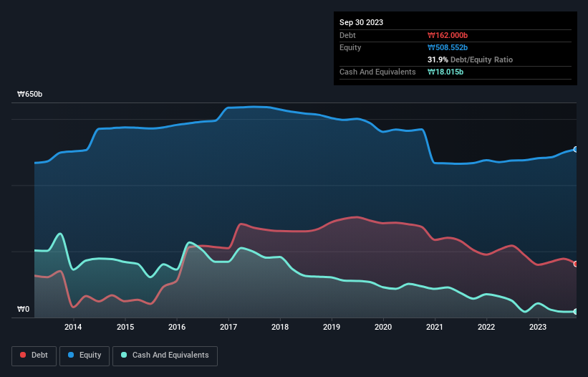Click the ₩650b y-axis label
This screenshot has height=377, width=588.
point(29,95)
